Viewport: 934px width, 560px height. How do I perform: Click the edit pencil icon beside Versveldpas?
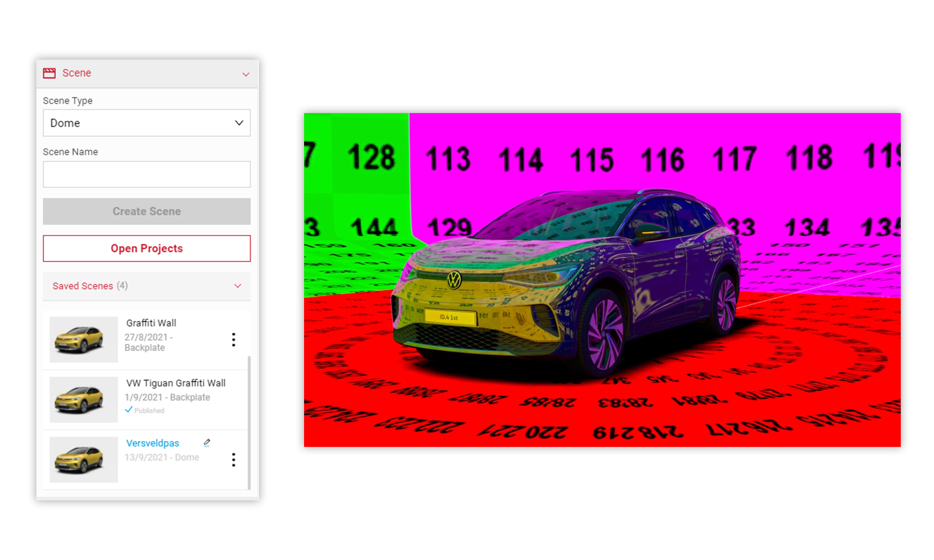coord(207,442)
